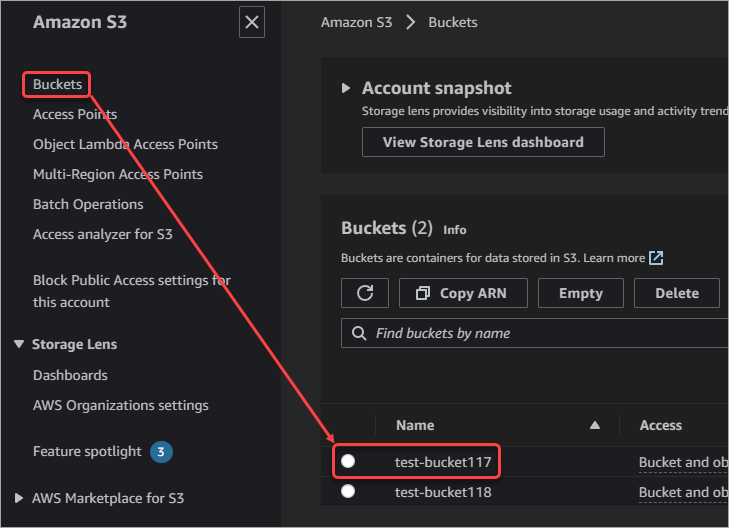
Task: Go to Object Lambda Access Points
Action: coord(125,144)
